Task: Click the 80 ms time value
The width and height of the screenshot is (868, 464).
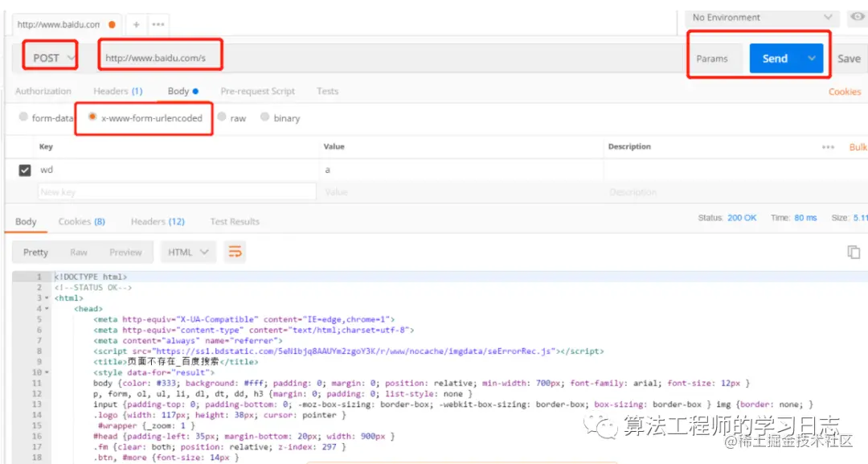Action: pyautogui.click(x=805, y=218)
